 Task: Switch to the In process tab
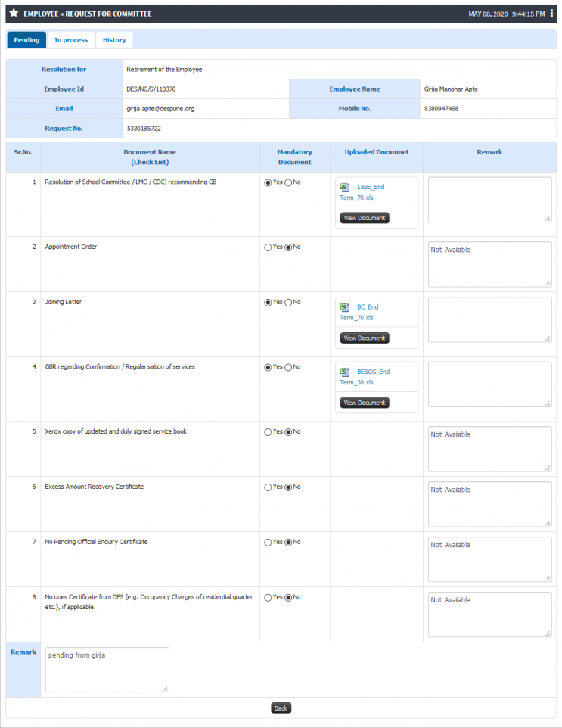coord(71,40)
